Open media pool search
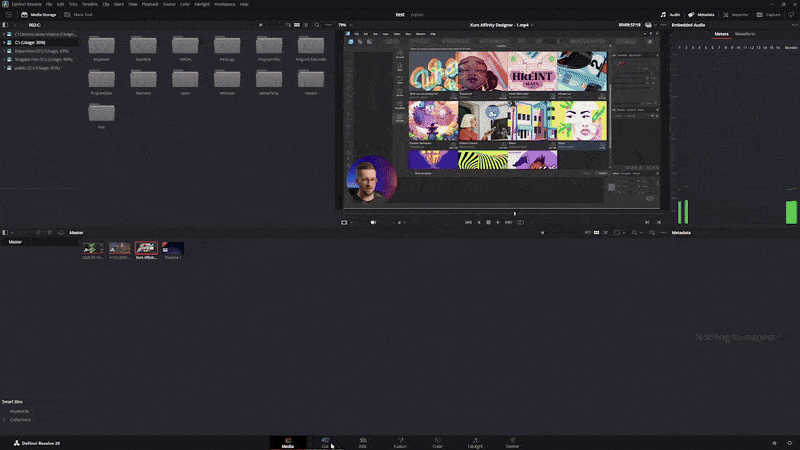The image size is (800, 450). point(634,233)
